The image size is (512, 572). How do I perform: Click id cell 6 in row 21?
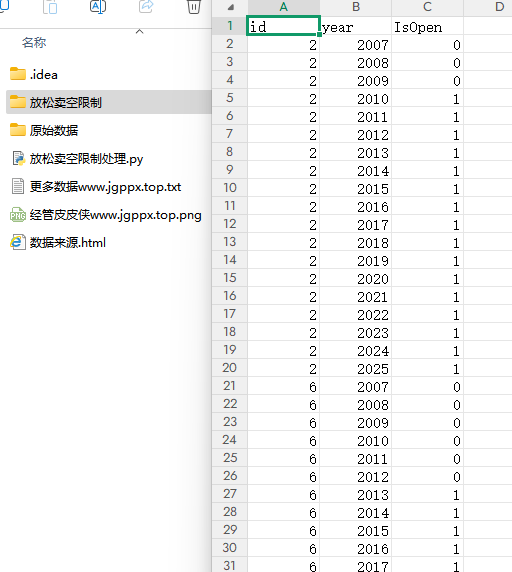(x=283, y=387)
